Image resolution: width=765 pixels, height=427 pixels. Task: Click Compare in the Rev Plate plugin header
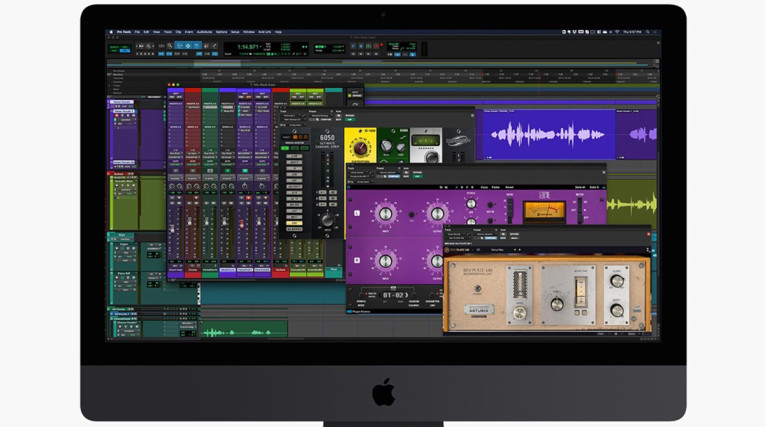(x=490, y=238)
